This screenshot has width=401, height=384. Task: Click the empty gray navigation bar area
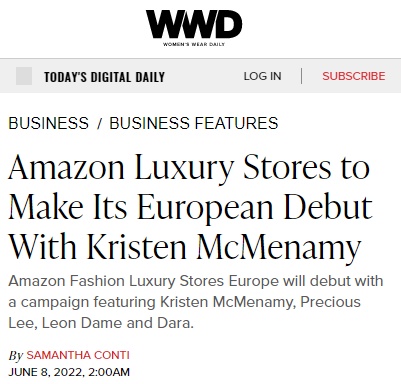(x=204, y=76)
